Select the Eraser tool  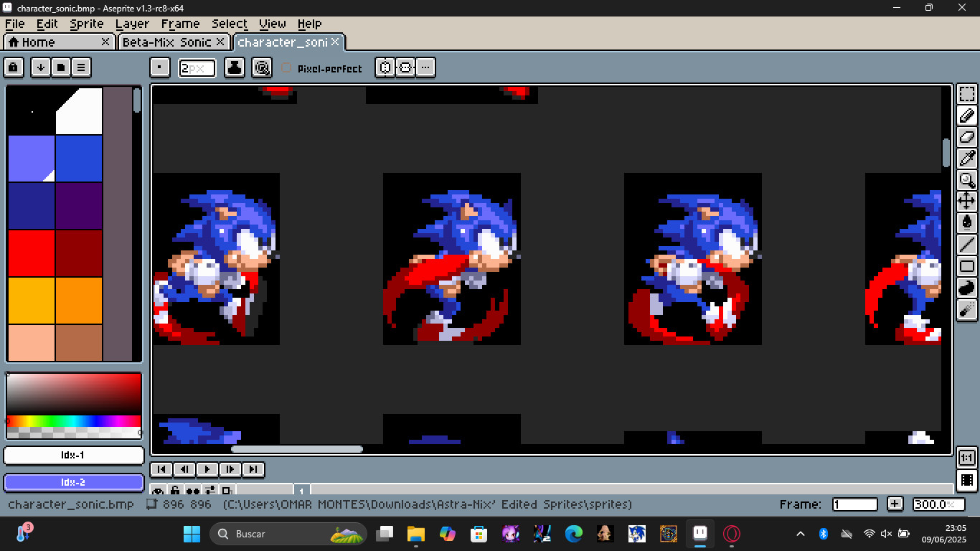tap(967, 136)
